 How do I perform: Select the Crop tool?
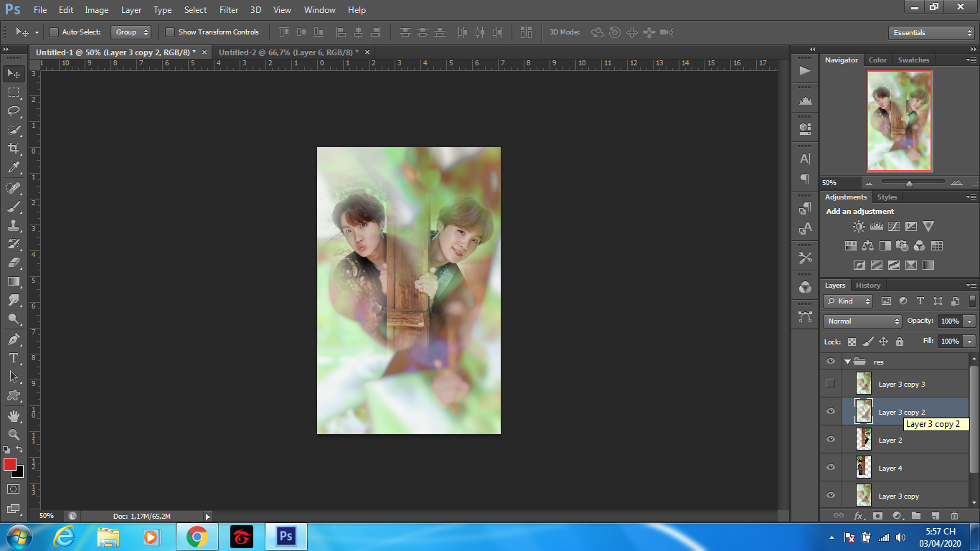(x=14, y=149)
